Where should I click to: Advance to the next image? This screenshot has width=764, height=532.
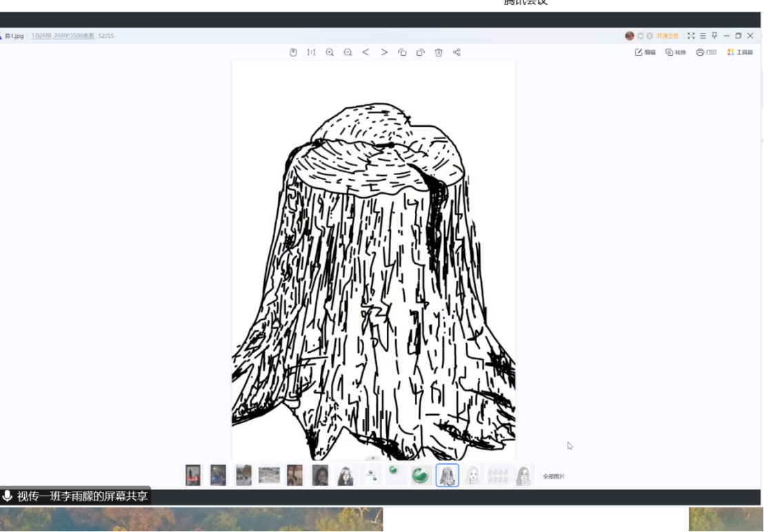pos(384,52)
